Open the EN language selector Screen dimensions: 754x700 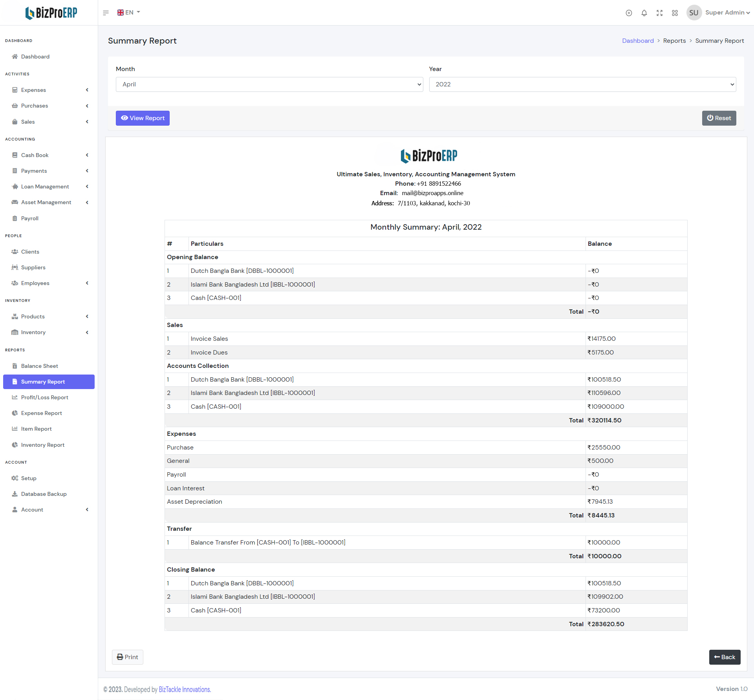(x=128, y=13)
